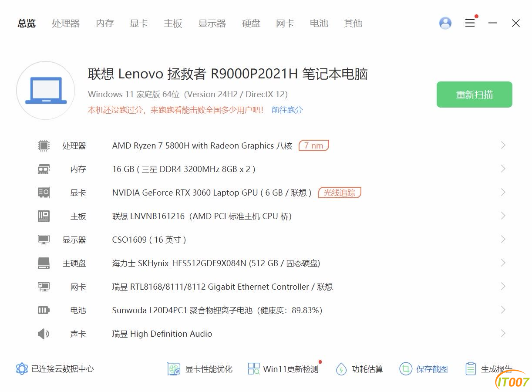Expand the 显卡 row chevron

click(503, 192)
